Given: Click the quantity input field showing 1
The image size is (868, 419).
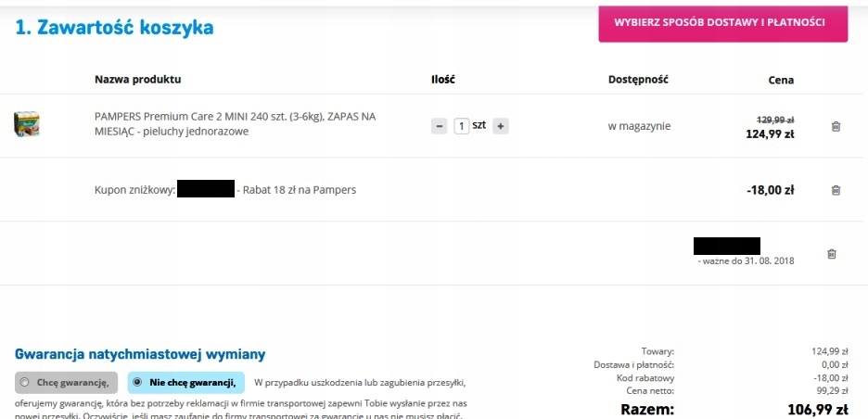Looking at the screenshot, I should [x=462, y=126].
